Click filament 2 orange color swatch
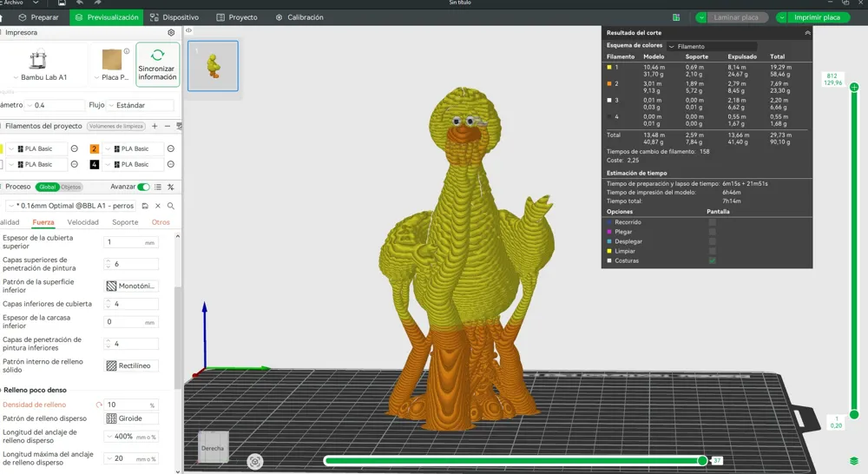 [x=95, y=149]
